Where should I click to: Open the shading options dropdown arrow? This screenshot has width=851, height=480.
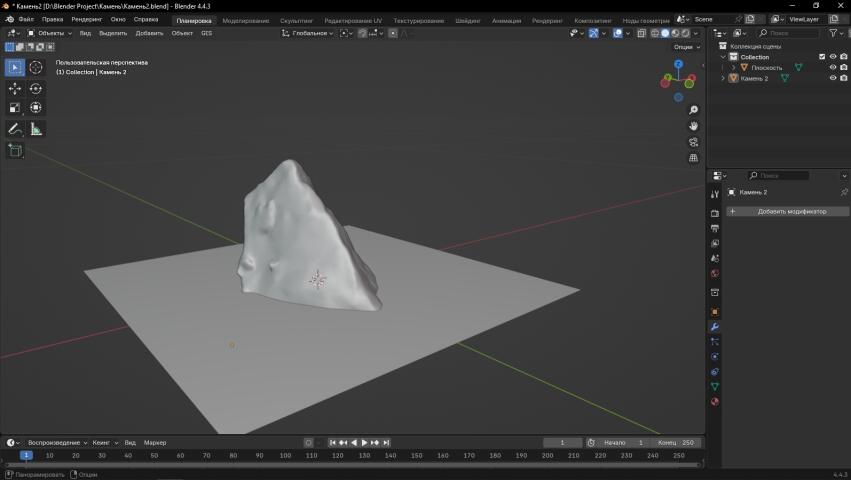coord(696,33)
